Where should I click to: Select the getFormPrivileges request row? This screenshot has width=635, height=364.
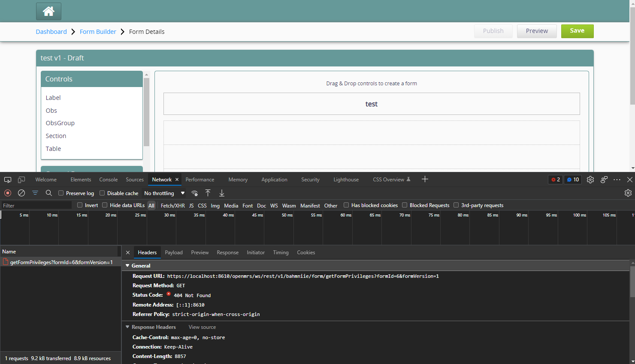(60, 262)
